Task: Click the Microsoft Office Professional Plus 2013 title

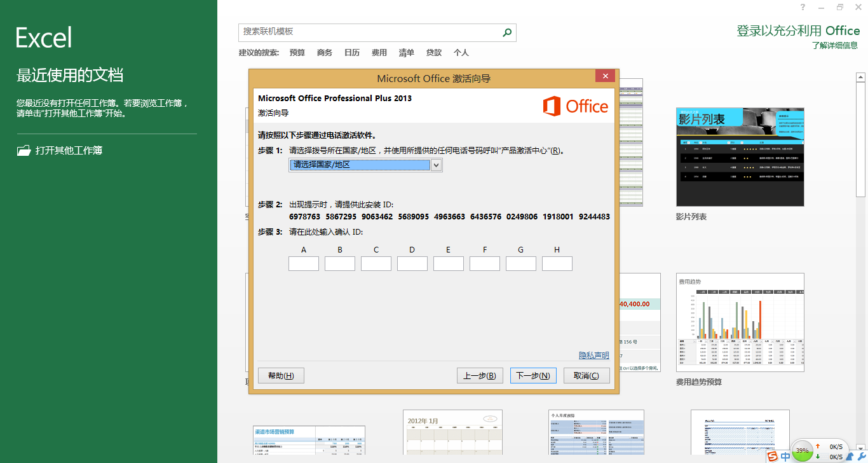Action: [x=335, y=99]
